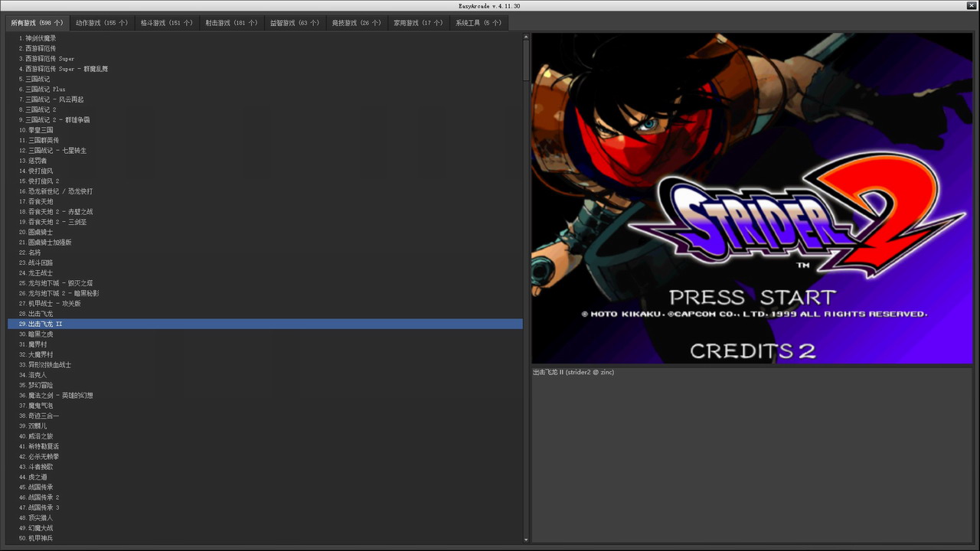The width and height of the screenshot is (980, 551).
Task: Select 26. 龙与地下城 2 - 暗黑秘影
Action: [x=265, y=293]
